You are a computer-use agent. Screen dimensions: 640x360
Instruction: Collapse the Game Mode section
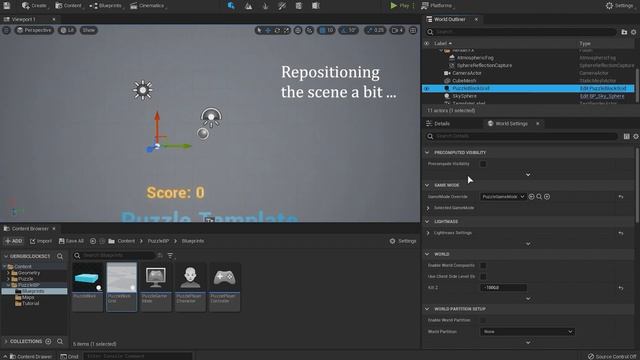(427, 185)
